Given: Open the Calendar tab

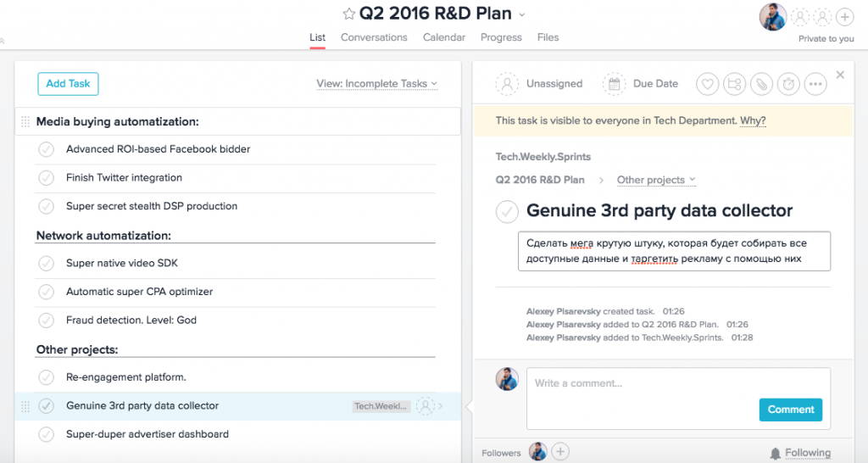Looking at the screenshot, I should pyautogui.click(x=444, y=37).
